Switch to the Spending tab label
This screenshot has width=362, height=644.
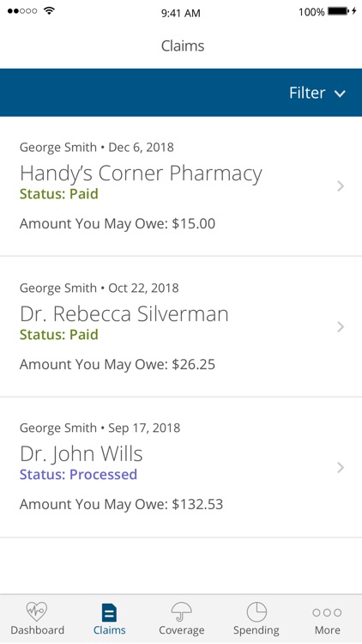[x=256, y=630]
